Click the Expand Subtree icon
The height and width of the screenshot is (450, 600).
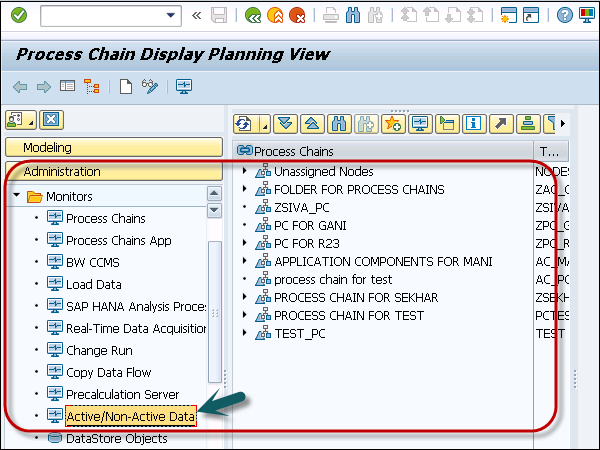(285, 124)
